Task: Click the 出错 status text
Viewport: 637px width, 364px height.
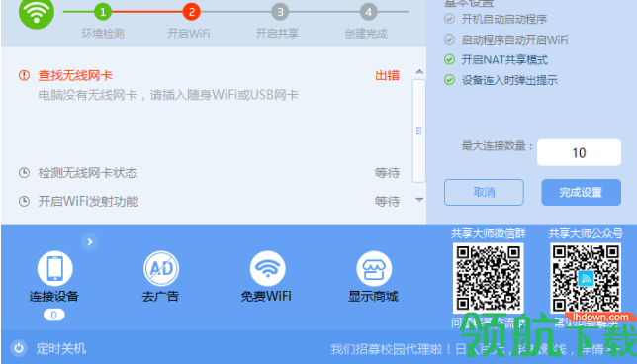Action: coord(387,75)
